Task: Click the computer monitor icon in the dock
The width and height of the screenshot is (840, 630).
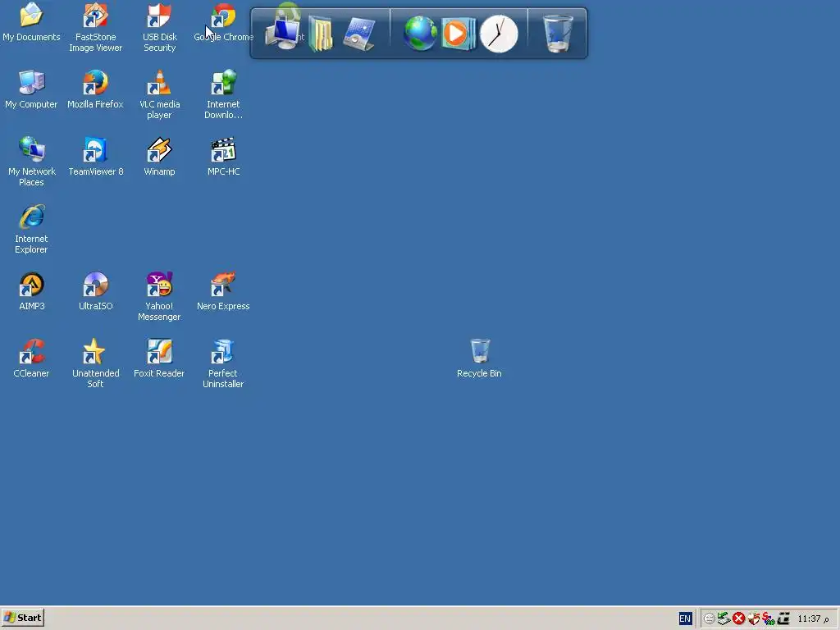Action: (x=282, y=33)
